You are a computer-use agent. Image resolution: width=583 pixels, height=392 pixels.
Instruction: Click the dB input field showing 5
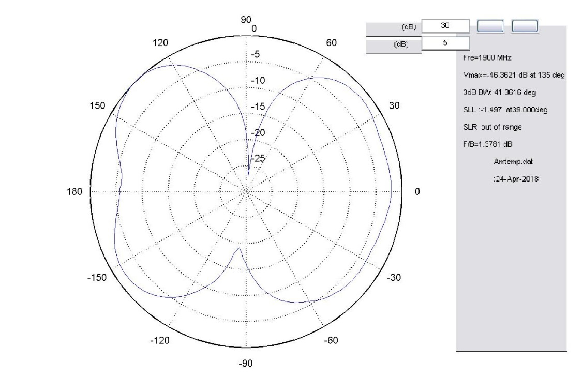pos(445,43)
